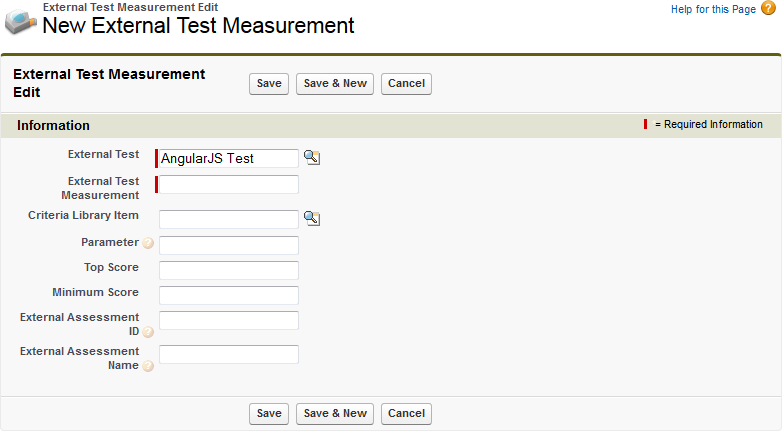Screen dimensions: 782x431
Task: Click the orange question mark help icon
Action: 768,9
